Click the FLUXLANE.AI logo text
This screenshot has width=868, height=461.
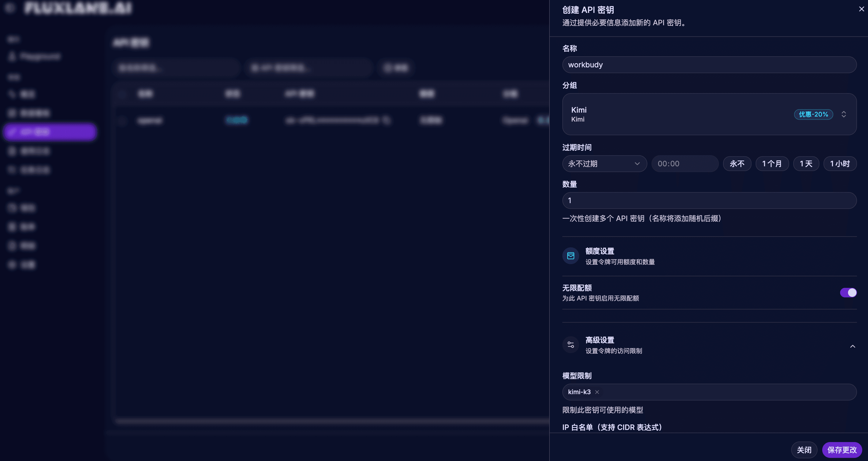pyautogui.click(x=78, y=8)
